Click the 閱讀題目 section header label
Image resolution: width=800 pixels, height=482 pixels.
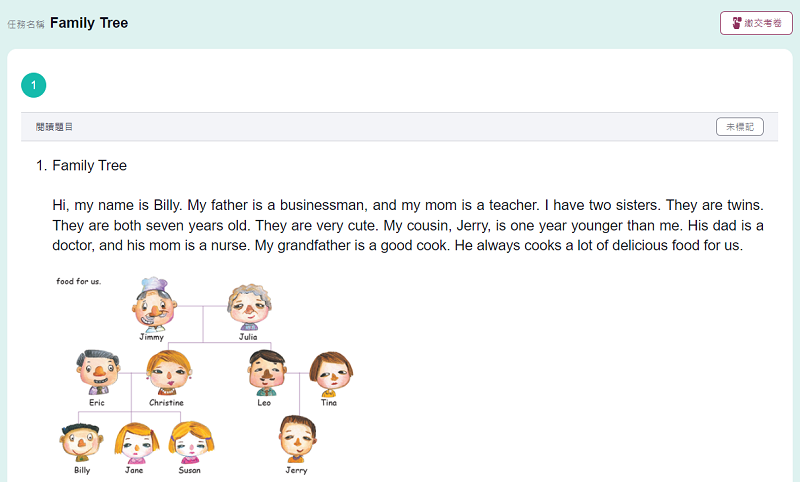click(54, 127)
